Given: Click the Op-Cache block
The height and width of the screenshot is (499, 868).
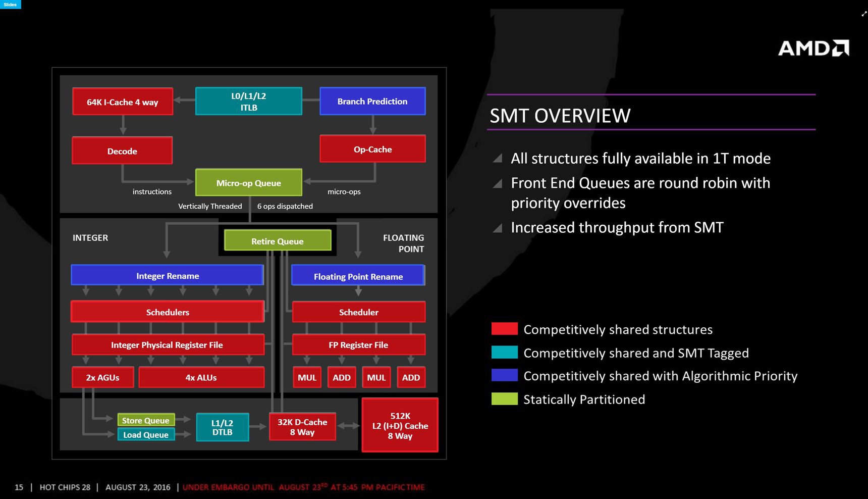Looking at the screenshot, I should pos(372,149).
